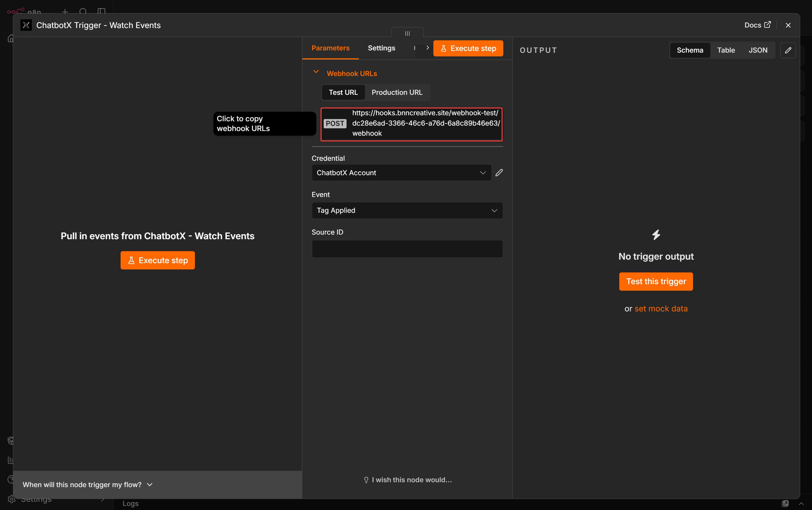Viewport: 812px width, 510px height.
Task: Click the tab overflow right arrow
Action: pos(428,48)
